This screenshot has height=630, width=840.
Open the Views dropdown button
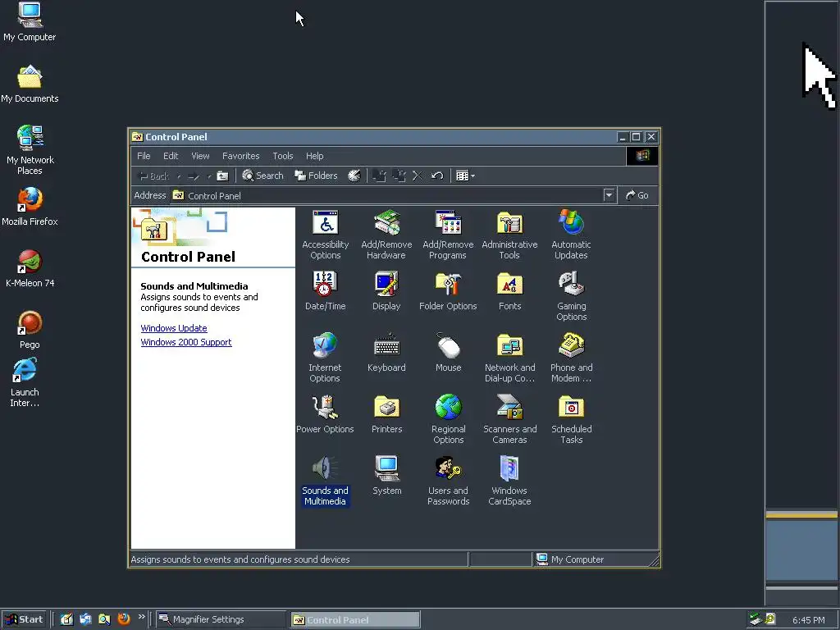pos(465,176)
